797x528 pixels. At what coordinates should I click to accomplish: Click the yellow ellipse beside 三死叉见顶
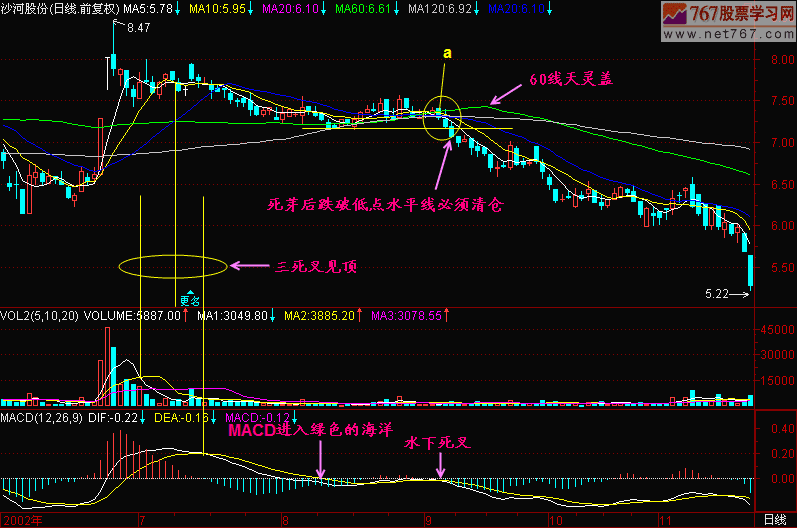tap(172, 266)
